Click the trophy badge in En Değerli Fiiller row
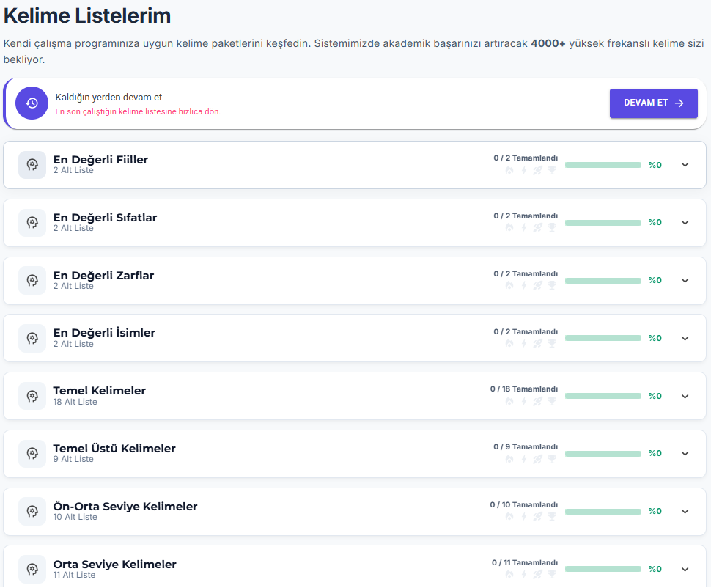Screen dimensions: 711x588 click(552, 170)
